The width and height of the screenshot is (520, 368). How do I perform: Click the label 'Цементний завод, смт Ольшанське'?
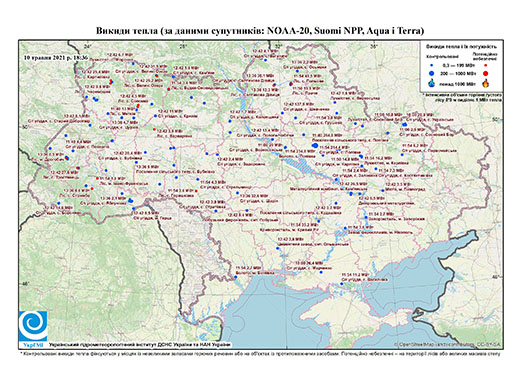[x=312, y=244]
